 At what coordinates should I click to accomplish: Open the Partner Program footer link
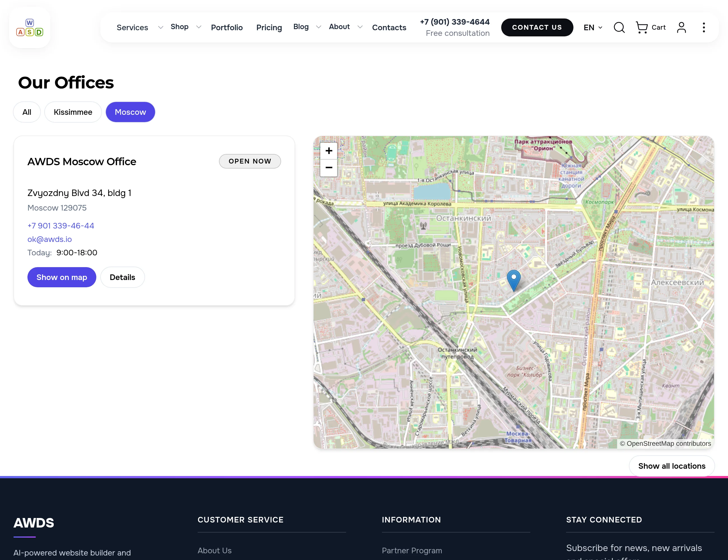click(412, 550)
